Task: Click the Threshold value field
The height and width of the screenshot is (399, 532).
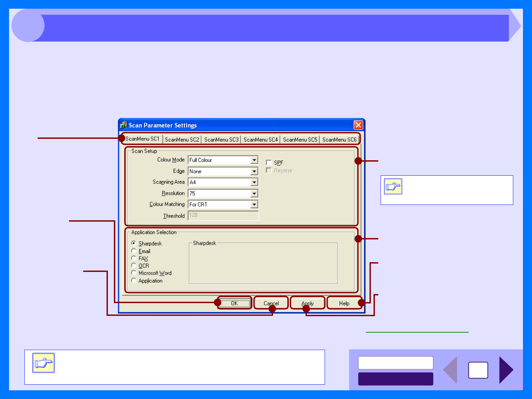Action: click(223, 215)
